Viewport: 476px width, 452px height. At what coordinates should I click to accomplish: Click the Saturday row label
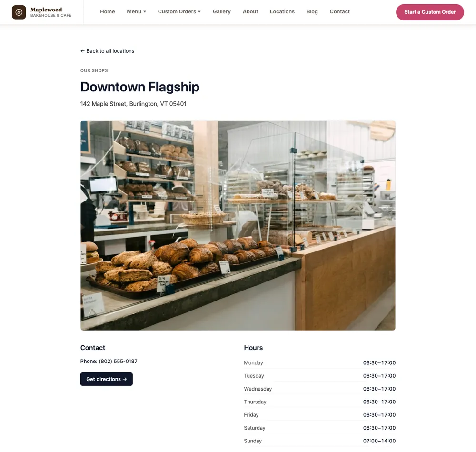pyautogui.click(x=254, y=428)
